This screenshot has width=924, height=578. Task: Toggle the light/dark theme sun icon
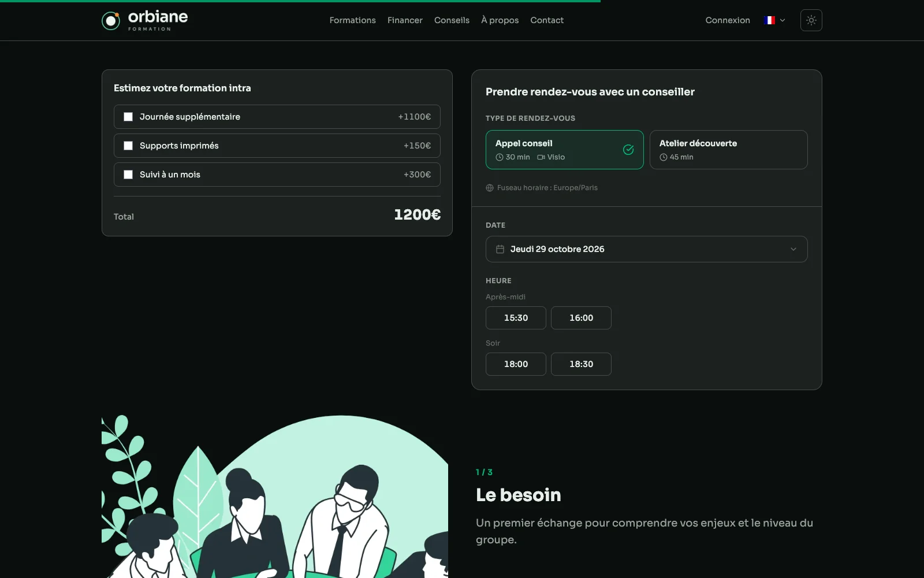click(811, 20)
